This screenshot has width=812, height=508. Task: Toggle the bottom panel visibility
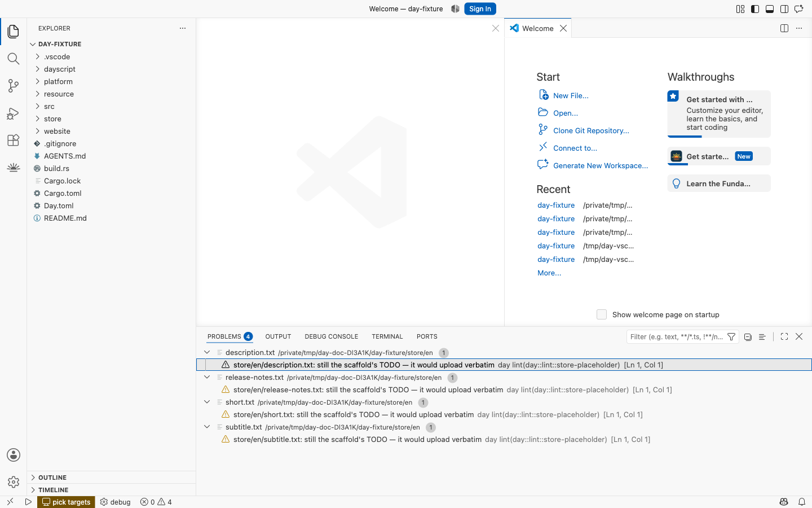coord(770,9)
